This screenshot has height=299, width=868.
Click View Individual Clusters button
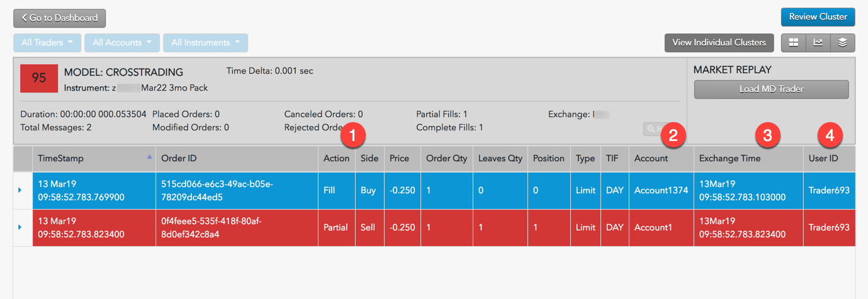click(719, 43)
